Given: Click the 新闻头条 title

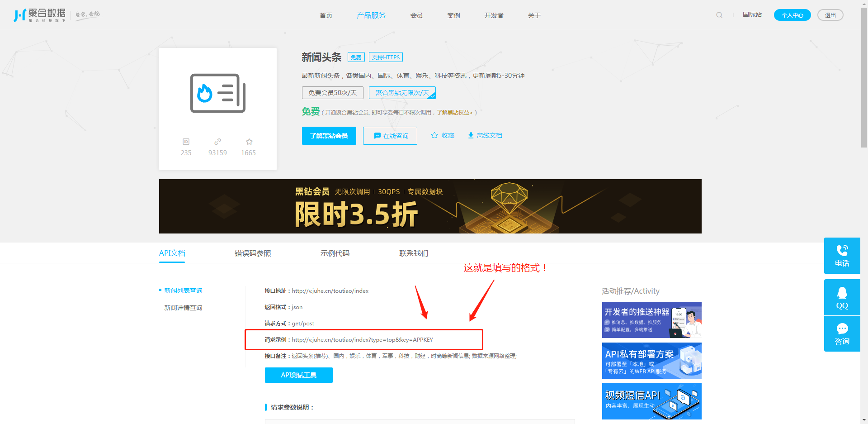Looking at the screenshot, I should pos(321,57).
